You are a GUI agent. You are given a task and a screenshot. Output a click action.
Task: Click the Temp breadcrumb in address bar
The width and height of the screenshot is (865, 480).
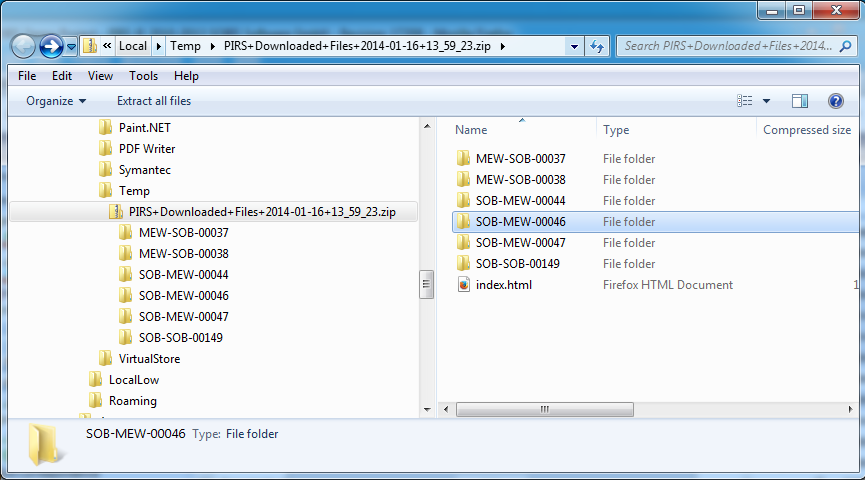click(x=185, y=46)
